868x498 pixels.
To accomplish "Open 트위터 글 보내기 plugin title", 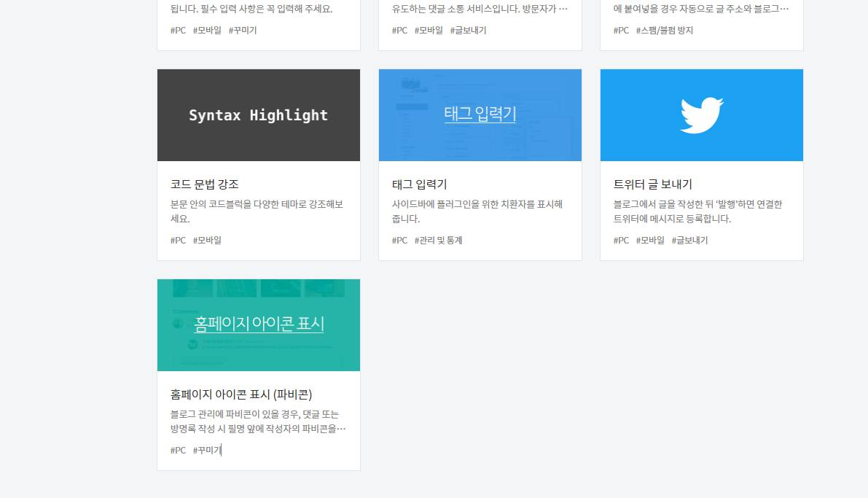I will [653, 184].
